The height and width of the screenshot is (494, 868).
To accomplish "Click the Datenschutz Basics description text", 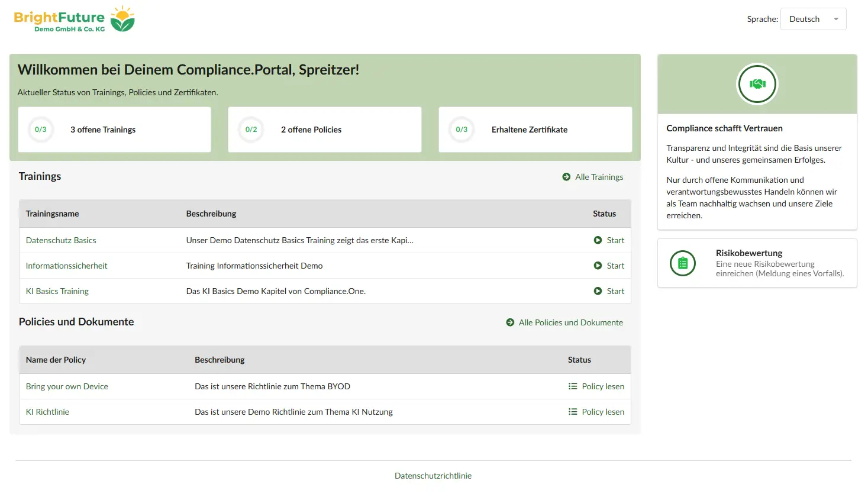I will coord(299,240).
